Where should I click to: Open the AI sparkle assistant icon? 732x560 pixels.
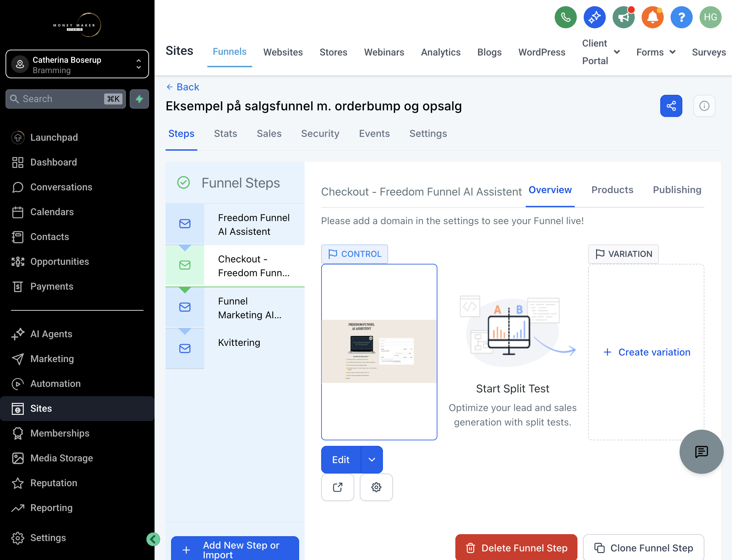pyautogui.click(x=594, y=17)
